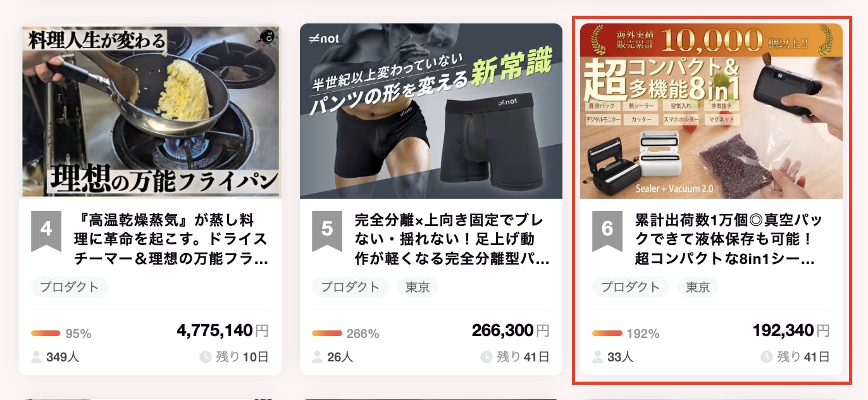Click clock icon in 8in1 sealer card
Screen dimensions: 868x400
[x=766, y=357]
